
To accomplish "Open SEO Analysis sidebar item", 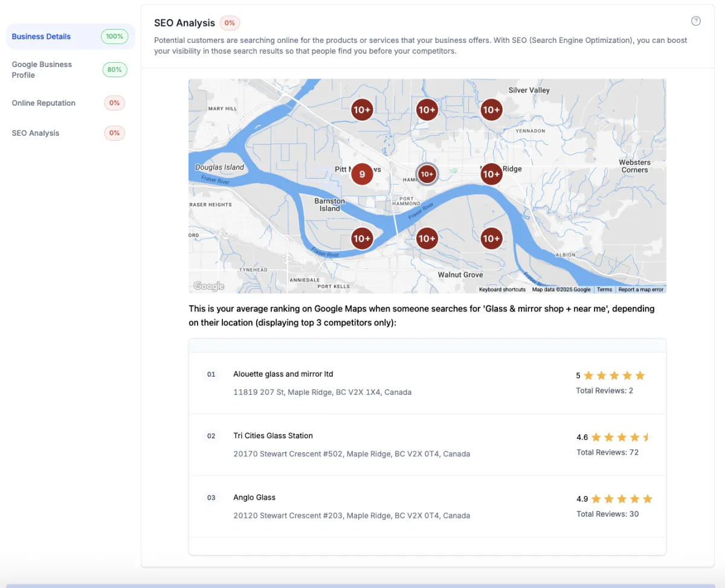I will pos(36,133).
